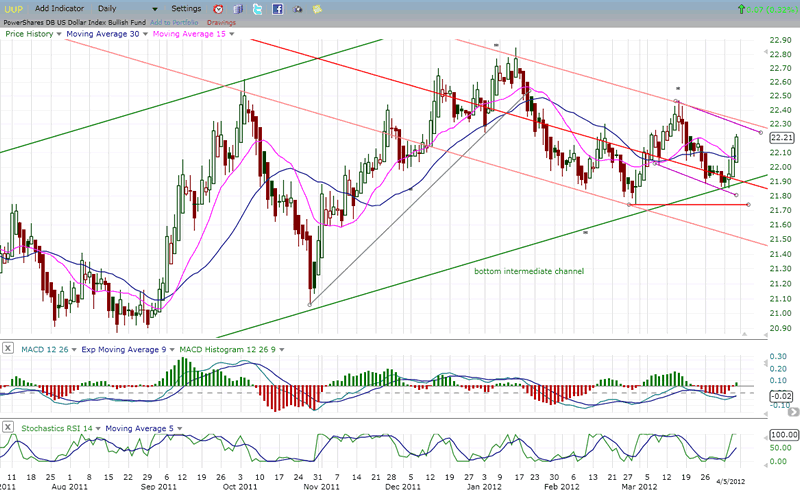Click the Jan 2012 axis label

(484, 486)
